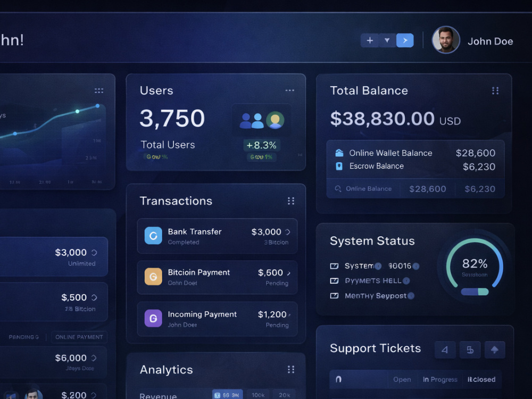Open the chart card options grid icon
Image resolution: width=532 pixels, height=399 pixels.
(99, 90)
